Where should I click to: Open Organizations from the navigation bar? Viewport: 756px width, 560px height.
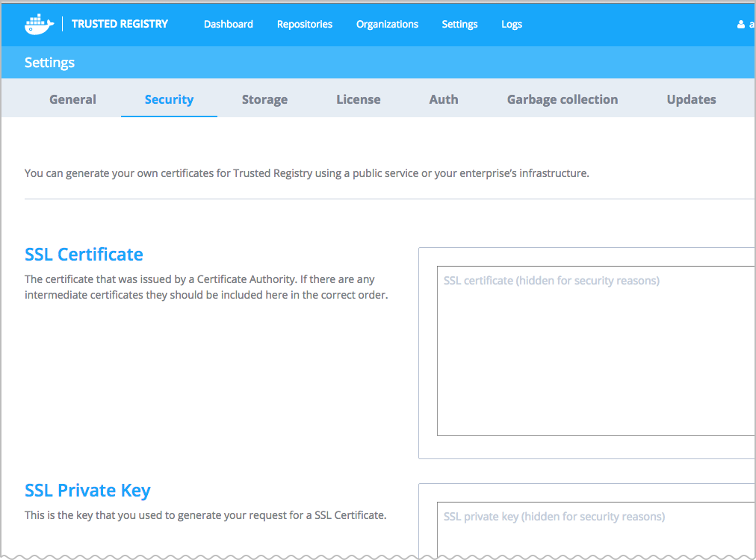(387, 24)
